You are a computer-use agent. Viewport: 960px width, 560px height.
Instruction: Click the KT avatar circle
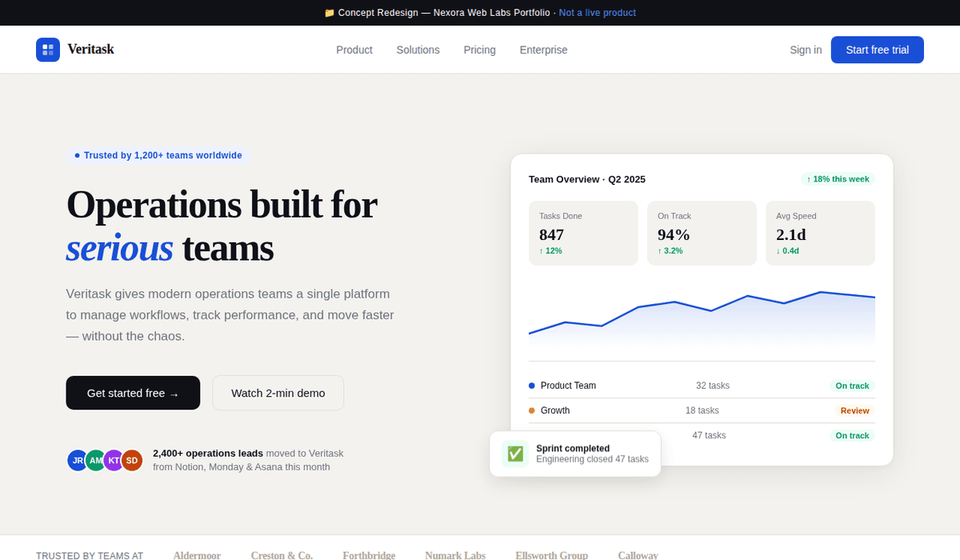(x=114, y=460)
